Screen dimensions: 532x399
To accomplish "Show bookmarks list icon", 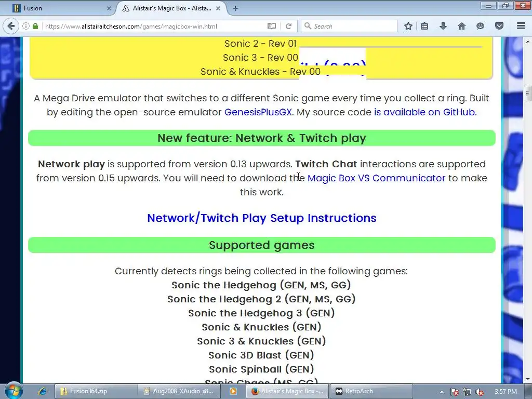I will tap(424, 26).
